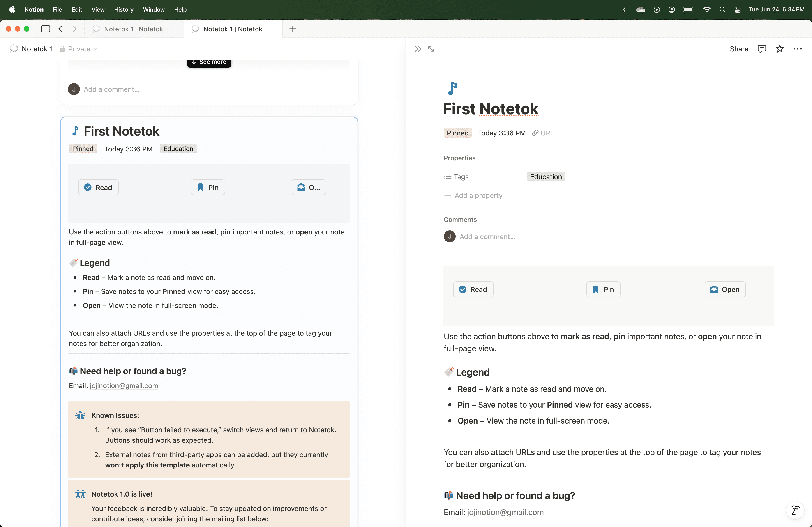The width and height of the screenshot is (812, 527).
Task: Click the play circle menu bar icon
Action: tap(656, 9)
